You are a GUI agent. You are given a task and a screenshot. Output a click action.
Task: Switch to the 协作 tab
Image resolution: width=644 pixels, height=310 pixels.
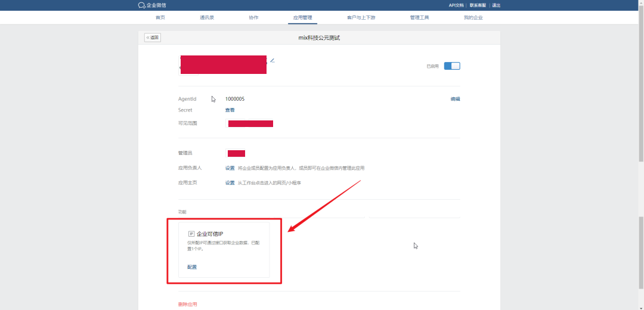[254, 18]
